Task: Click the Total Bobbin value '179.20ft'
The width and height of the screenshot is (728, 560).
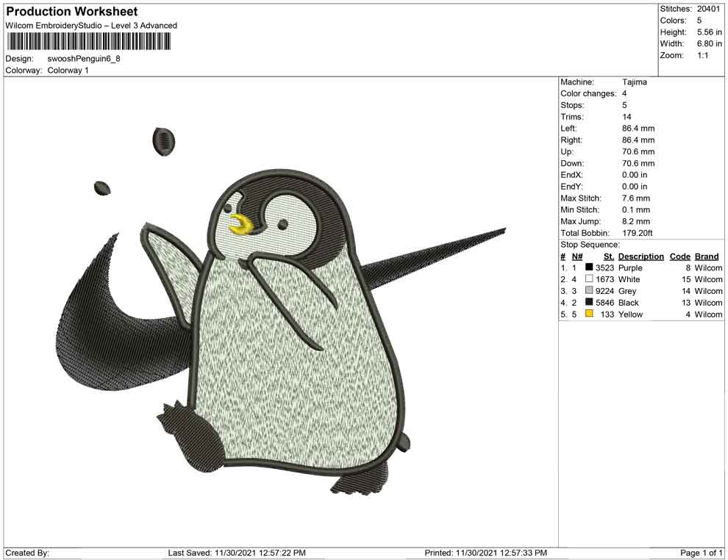Action: tap(638, 233)
